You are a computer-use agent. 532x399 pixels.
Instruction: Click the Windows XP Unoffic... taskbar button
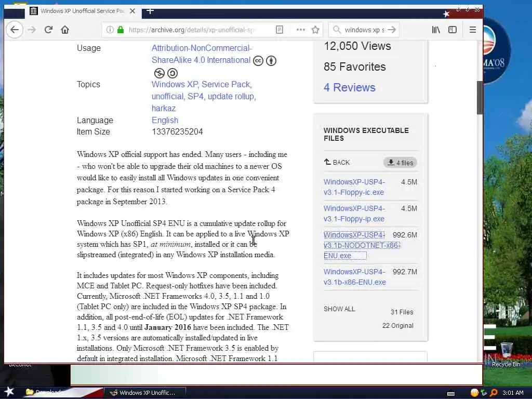point(145,393)
